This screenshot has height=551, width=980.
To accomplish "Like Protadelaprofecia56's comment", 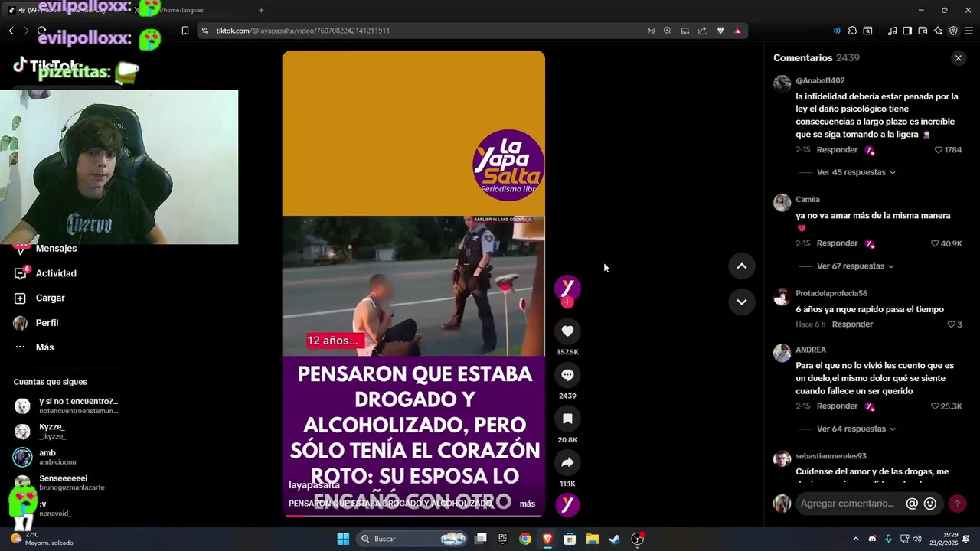I will coord(951,324).
